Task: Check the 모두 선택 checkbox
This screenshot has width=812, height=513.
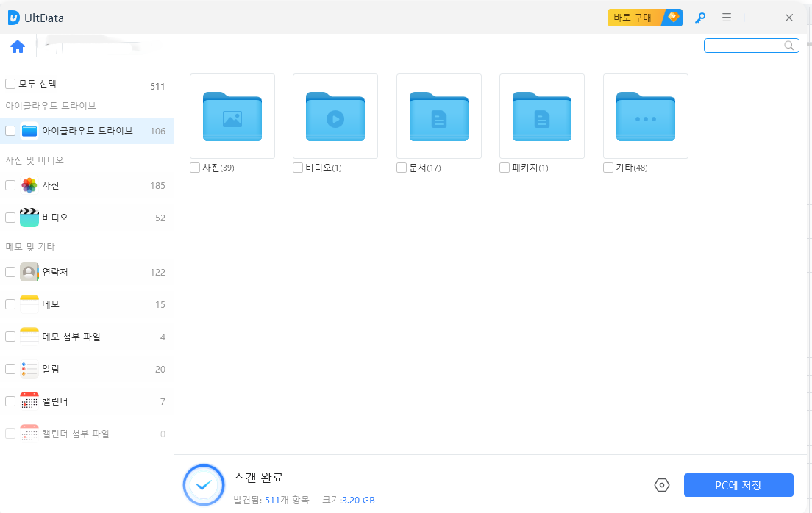Action: click(10, 84)
